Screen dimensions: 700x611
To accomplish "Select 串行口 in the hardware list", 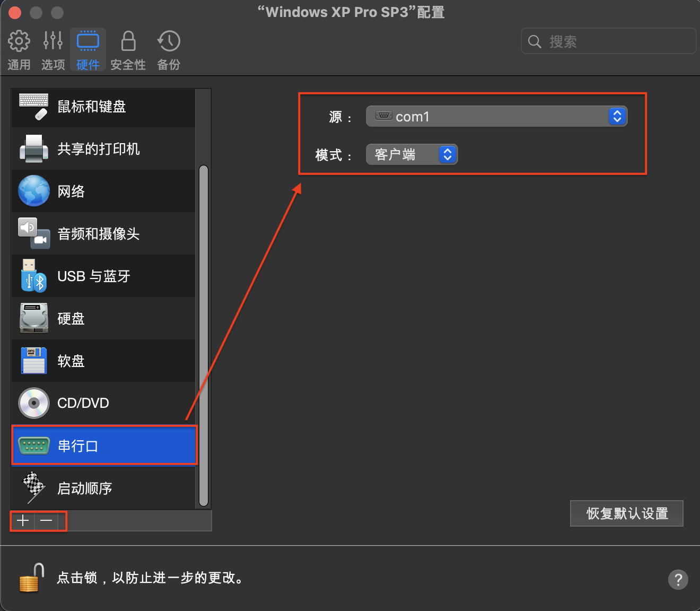I will (x=103, y=446).
